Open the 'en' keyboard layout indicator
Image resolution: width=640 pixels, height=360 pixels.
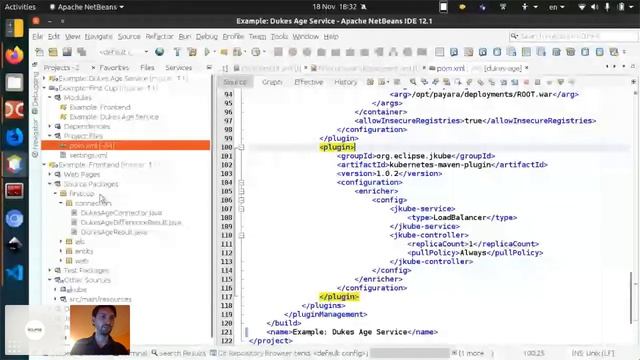[556, 7]
